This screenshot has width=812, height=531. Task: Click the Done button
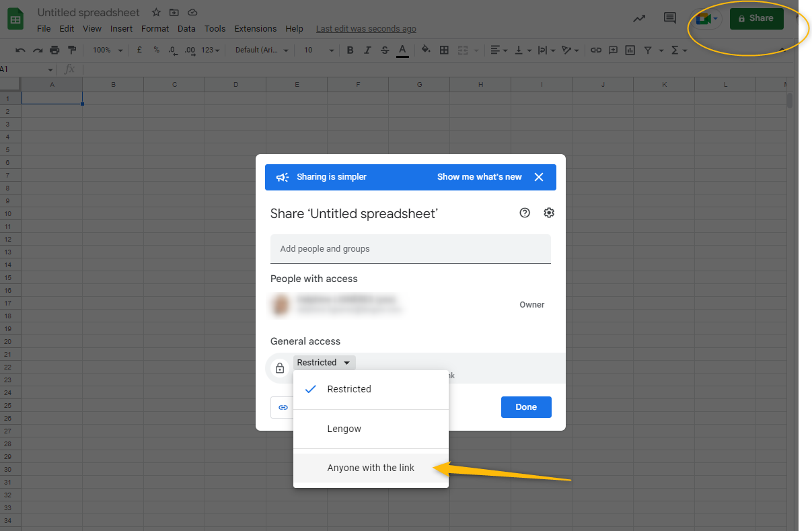pyautogui.click(x=526, y=407)
